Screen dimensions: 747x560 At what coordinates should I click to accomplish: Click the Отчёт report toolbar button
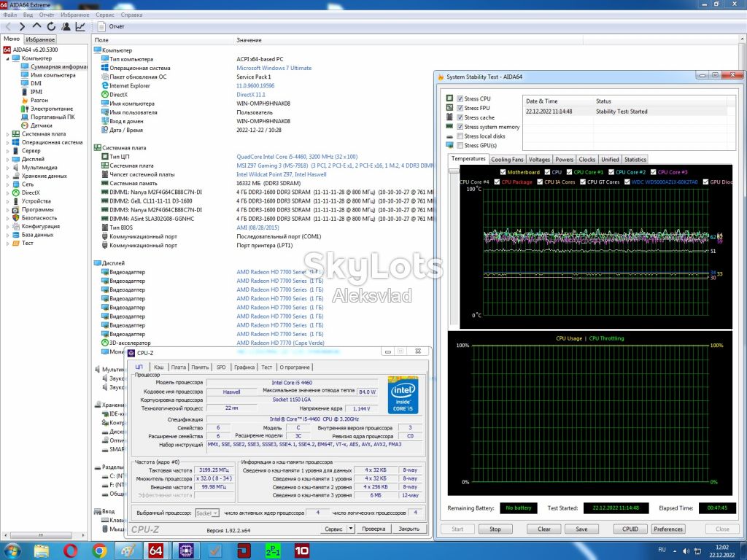coord(112,27)
